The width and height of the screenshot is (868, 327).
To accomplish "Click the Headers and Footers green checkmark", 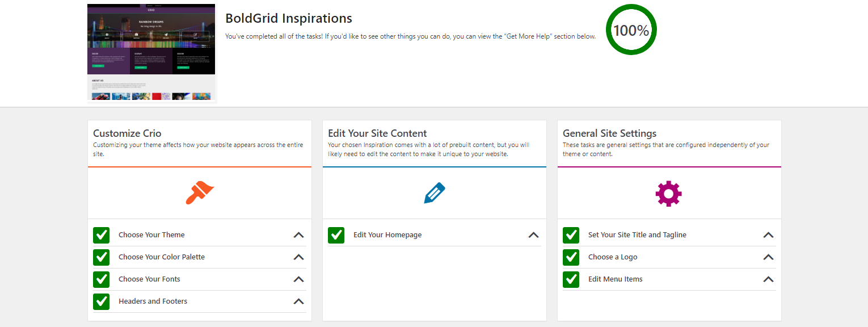I will point(102,301).
